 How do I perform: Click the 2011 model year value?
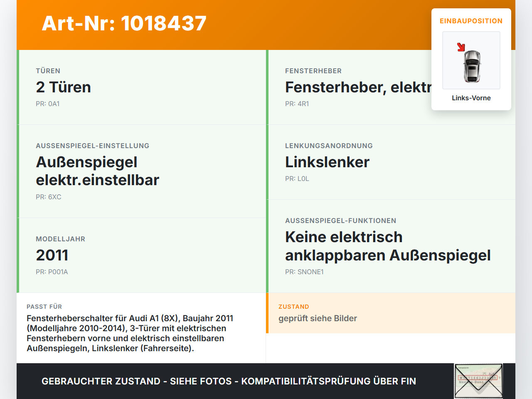52,255
